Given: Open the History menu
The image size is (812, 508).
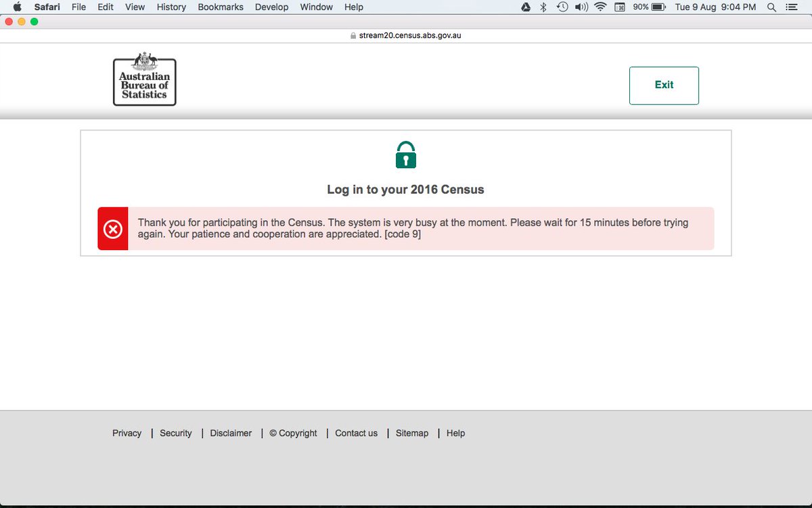Looking at the screenshot, I should pyautogui.click(x=171, y=7).
